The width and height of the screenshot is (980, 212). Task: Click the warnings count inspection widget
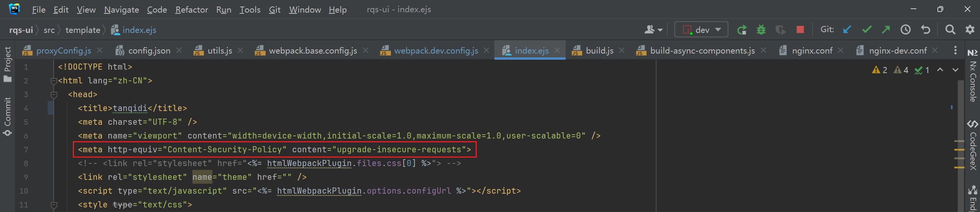click(900, 70)
